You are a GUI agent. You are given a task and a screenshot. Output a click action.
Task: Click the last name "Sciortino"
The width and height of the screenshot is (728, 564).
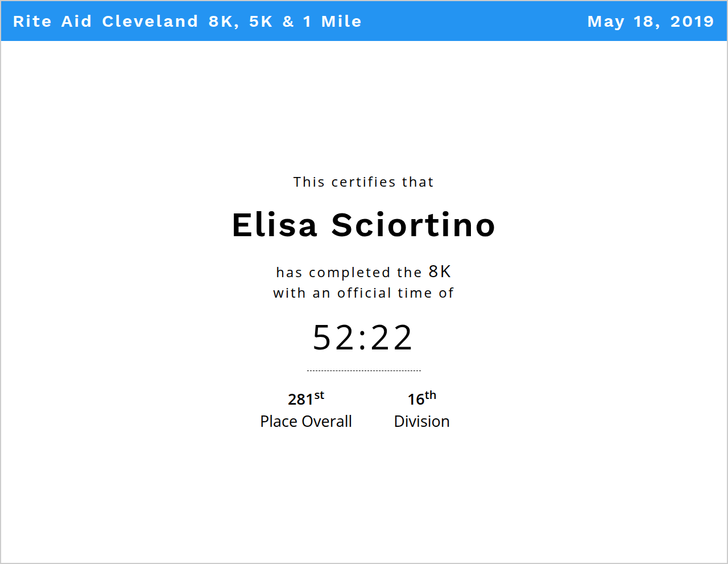[x=413, y=225]
